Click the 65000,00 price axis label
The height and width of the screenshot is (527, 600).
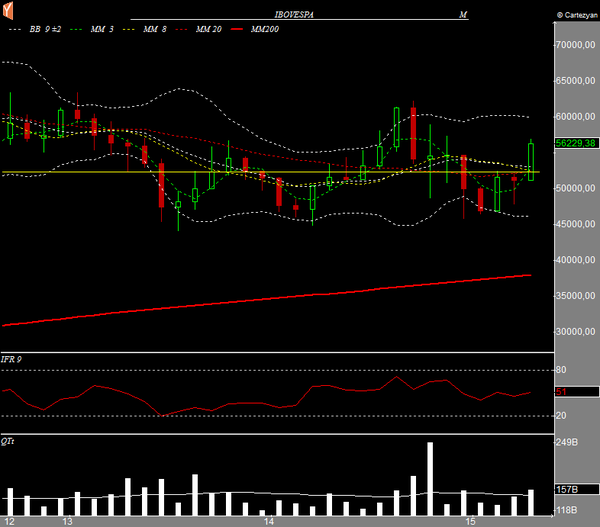tap(576, 81)
